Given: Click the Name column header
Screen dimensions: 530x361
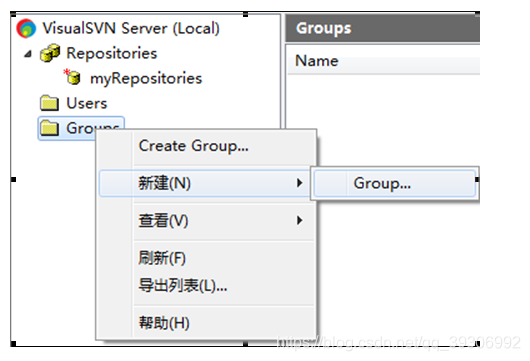Looking at the screenshot, I should 383,61.
